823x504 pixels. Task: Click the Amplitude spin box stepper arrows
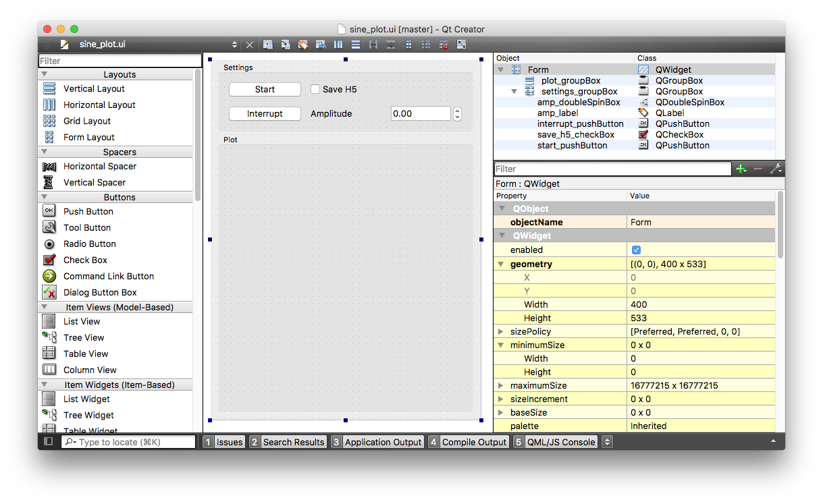point(457,113)
